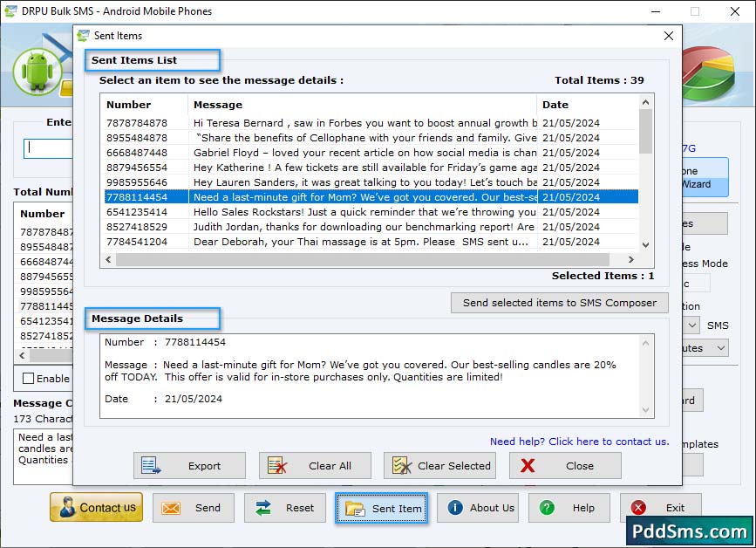Screen dimensions: 756x548
Task: Close the Sent Items dialog with X
Action: [668, 36]
